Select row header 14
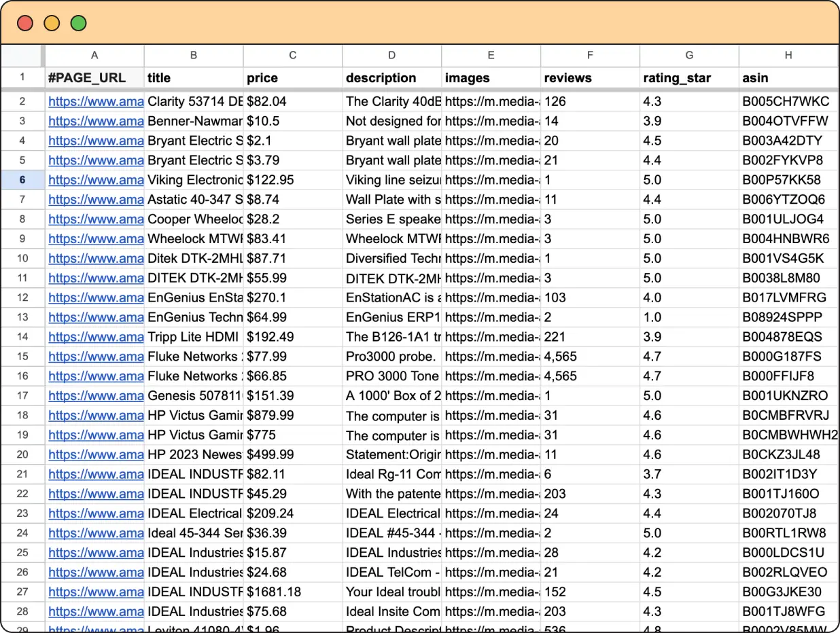This screenshot has width=840, height=633. [x=22, y=336]
